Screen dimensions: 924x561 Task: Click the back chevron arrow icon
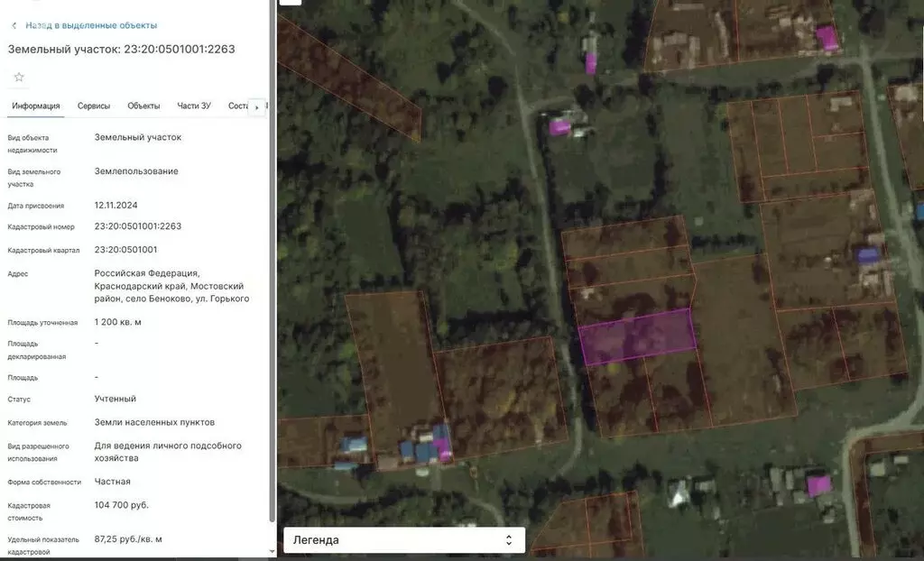point(14,25)
